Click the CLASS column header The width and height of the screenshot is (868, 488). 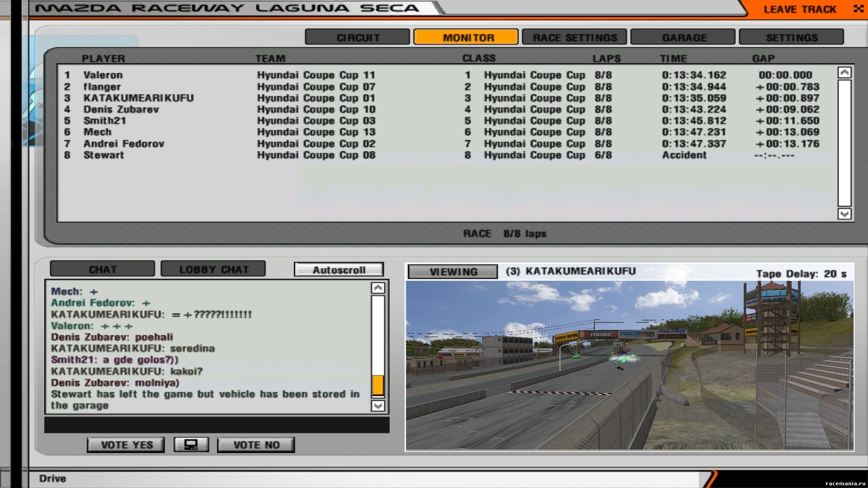(x=479, y=58)
